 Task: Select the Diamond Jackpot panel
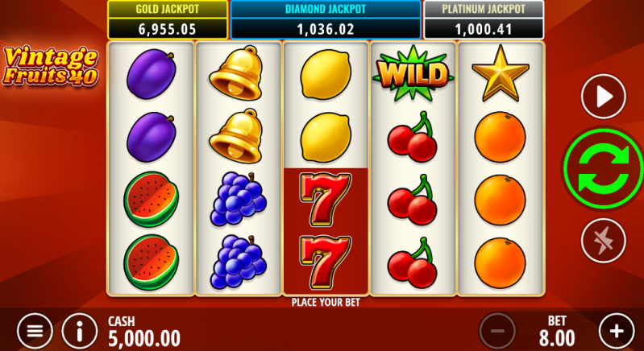pos(326,19)
